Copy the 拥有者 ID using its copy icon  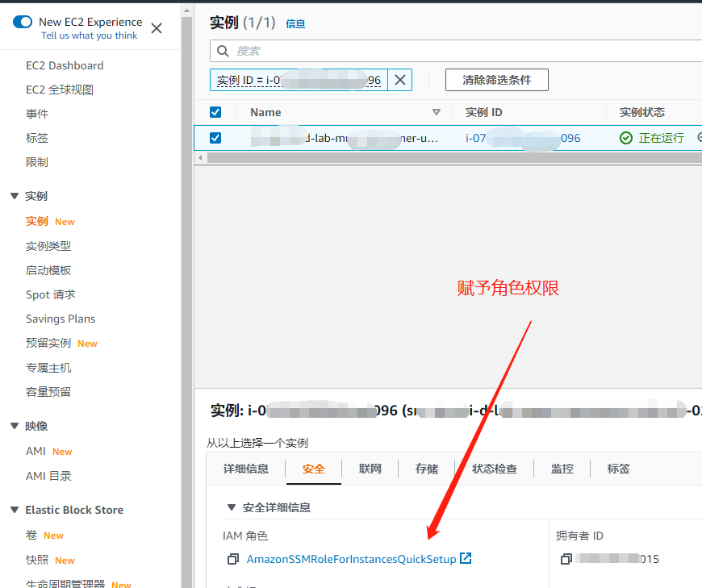[566, 558]
